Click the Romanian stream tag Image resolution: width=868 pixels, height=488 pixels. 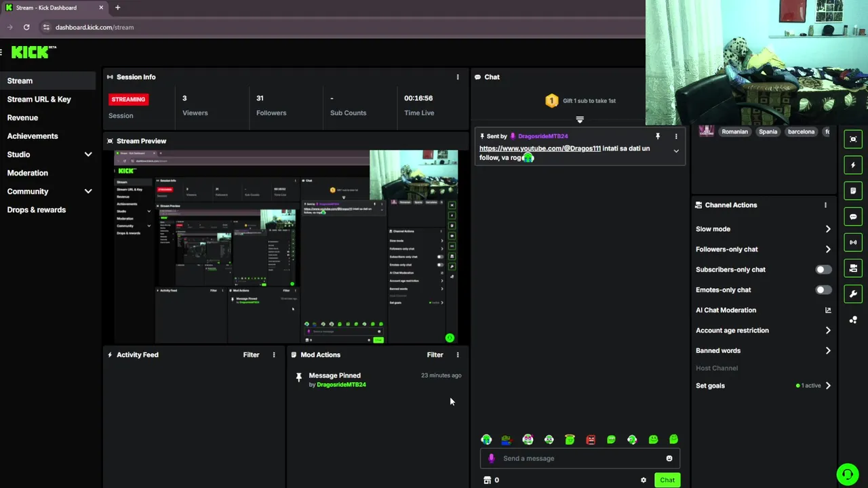pyautogui.click(x=734, y=131)
